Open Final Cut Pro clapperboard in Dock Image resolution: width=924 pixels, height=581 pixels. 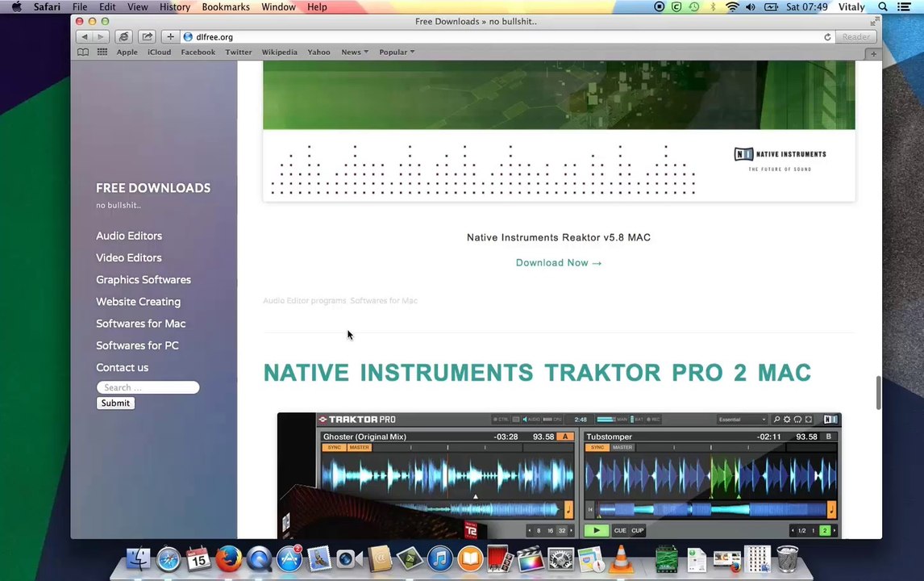click(531, 558)
